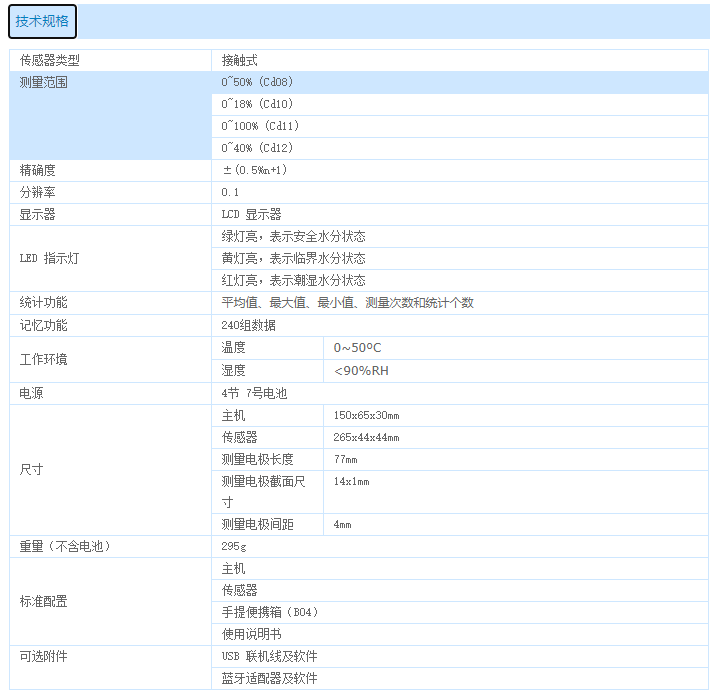
Task: Select the 240组数据 memory value
Action: tap(248, 325)
